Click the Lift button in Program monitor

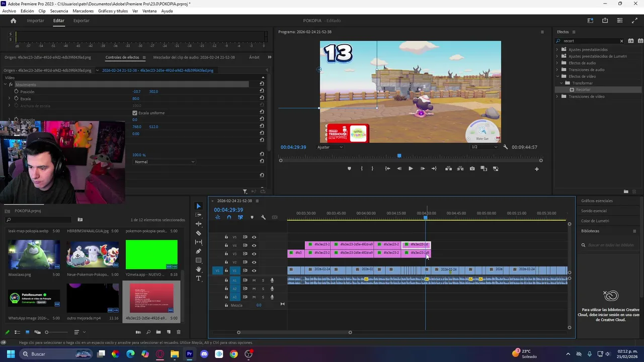tap(448, 168)
